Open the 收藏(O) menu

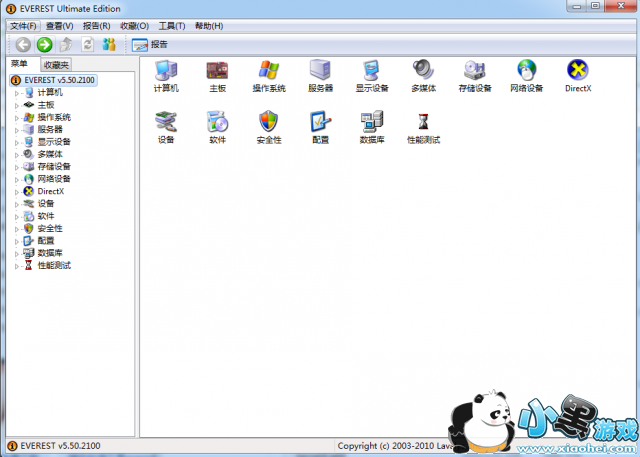click(134, 26)
